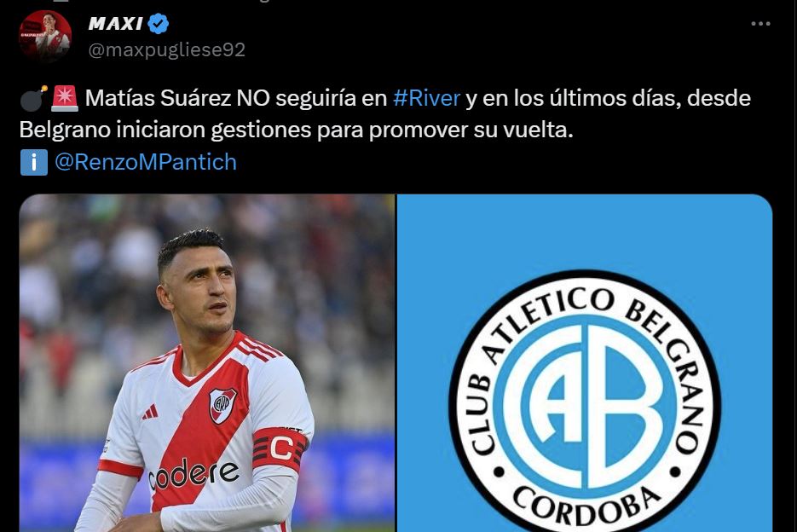Open the @maxpugliese92 handle

point(167,49)
